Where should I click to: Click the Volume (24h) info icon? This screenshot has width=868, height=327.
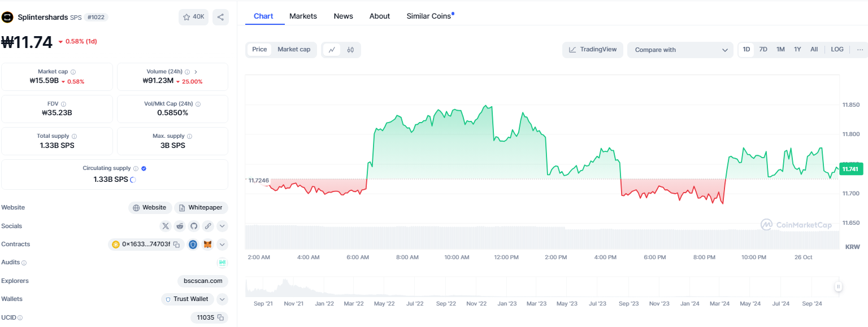click(187, 72)
